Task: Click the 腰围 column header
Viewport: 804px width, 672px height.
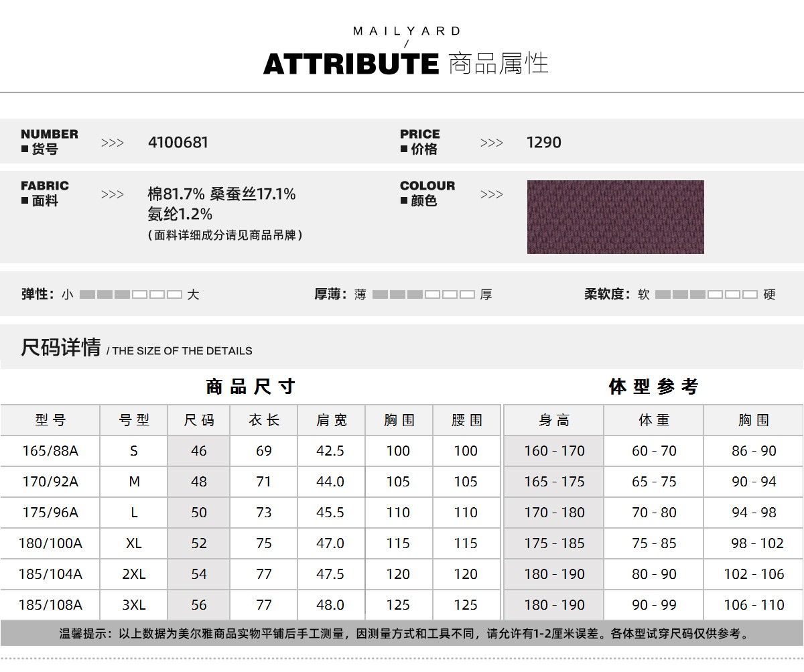Action: 466,421
